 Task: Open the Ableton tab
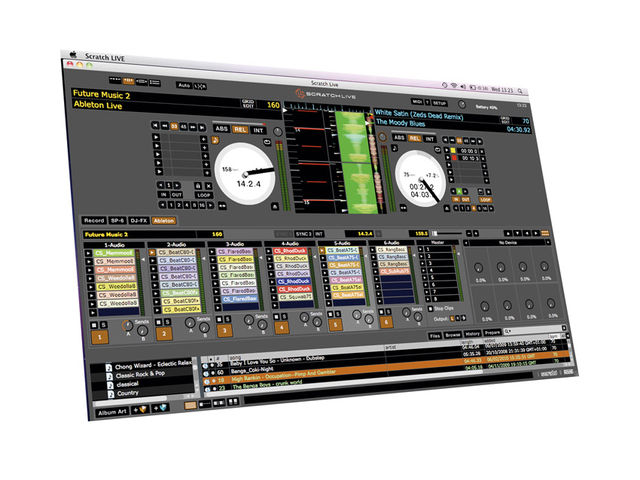click(164, 221)
